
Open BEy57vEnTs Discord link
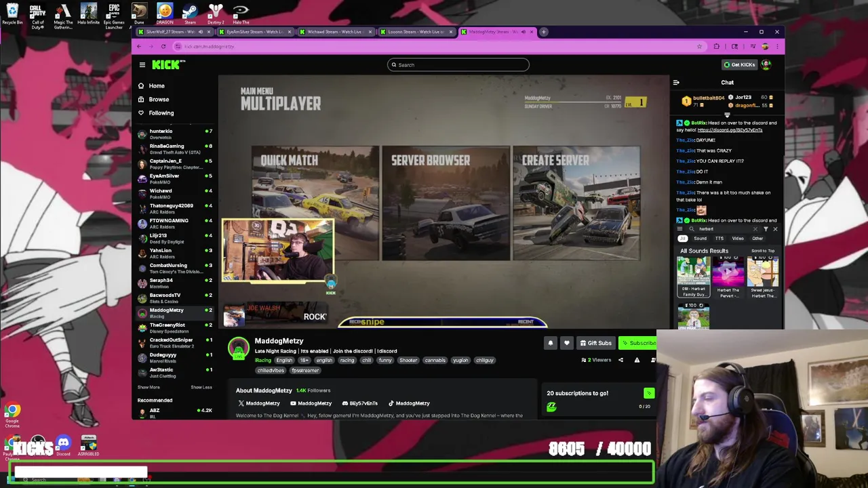[x=359, y=403]
